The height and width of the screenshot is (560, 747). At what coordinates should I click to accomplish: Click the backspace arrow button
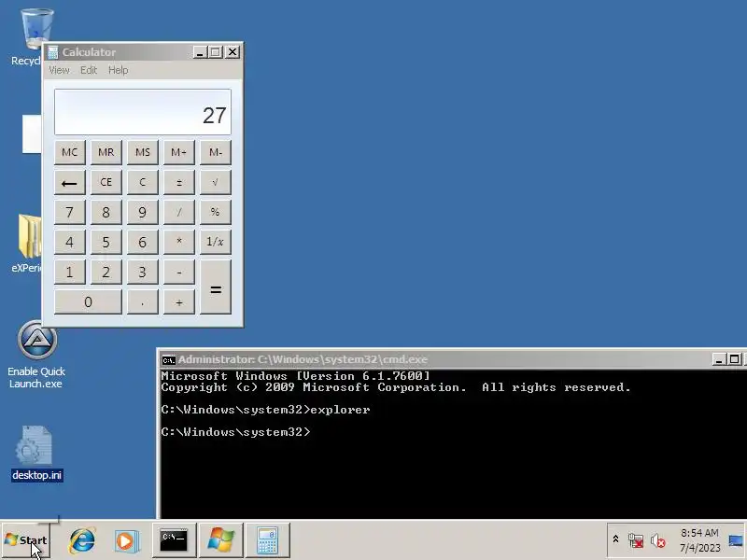[69, 182]
